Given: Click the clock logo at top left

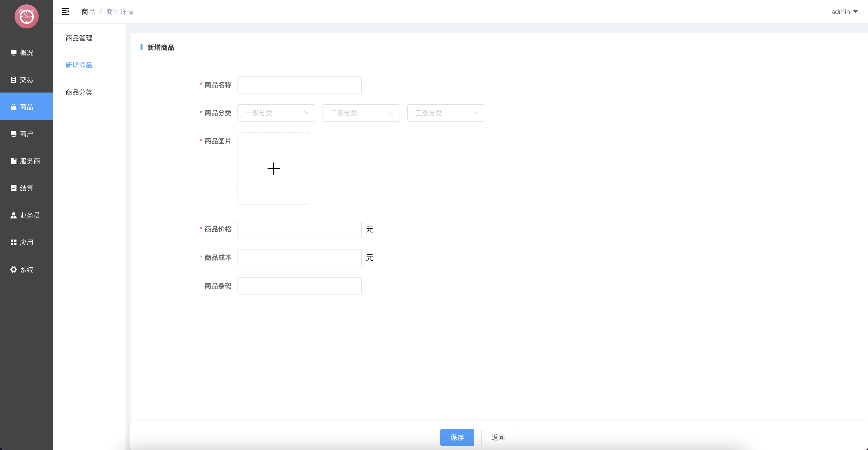Looking at the screenshot, I should click(27, 16).
